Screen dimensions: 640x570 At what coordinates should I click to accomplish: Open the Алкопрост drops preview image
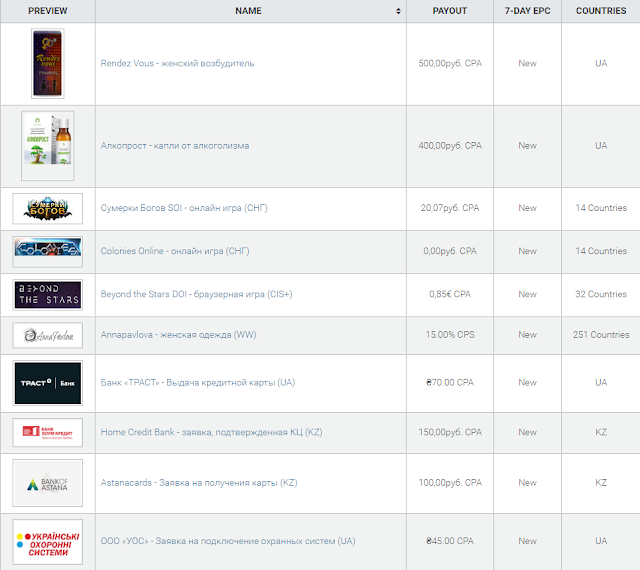(48, 146)
